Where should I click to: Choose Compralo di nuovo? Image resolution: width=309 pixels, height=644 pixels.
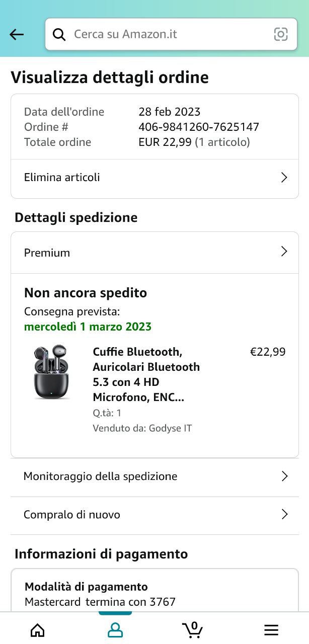coord(72,515)
